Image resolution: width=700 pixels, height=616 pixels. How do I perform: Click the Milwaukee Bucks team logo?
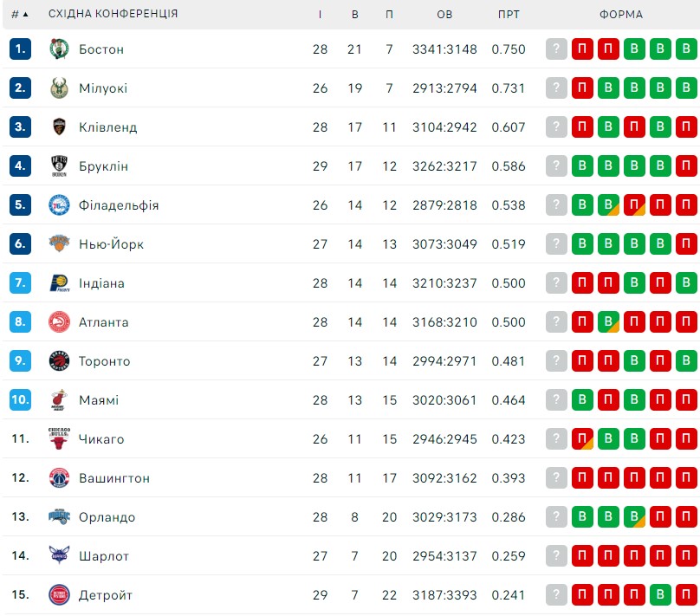59,88
